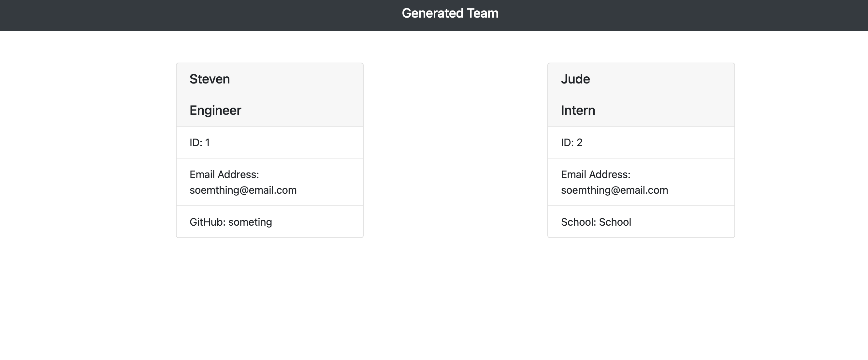Click the ID: 2 row in Jude's card
Screen dimensions: 868x360
click(x=571, y=142)
